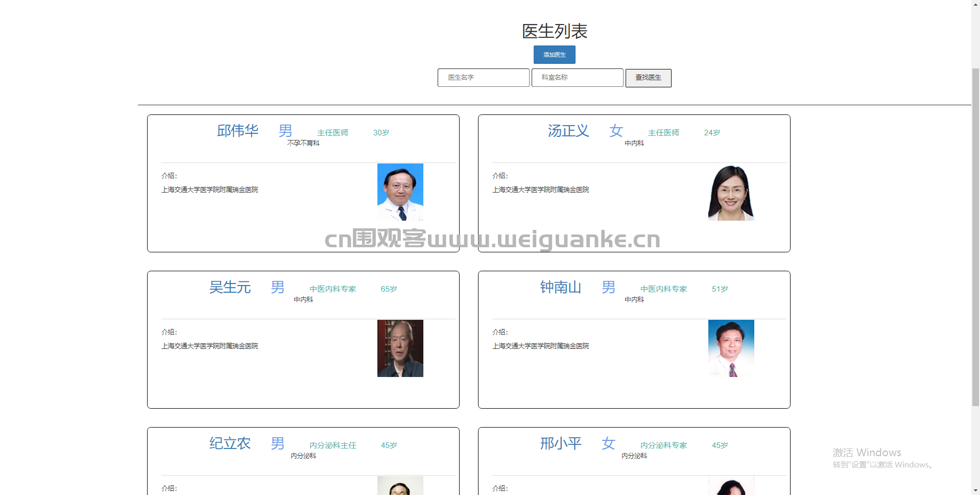The image size is (980, 495).
Task: Click the scrollbar down arrow
Action: 975,490
